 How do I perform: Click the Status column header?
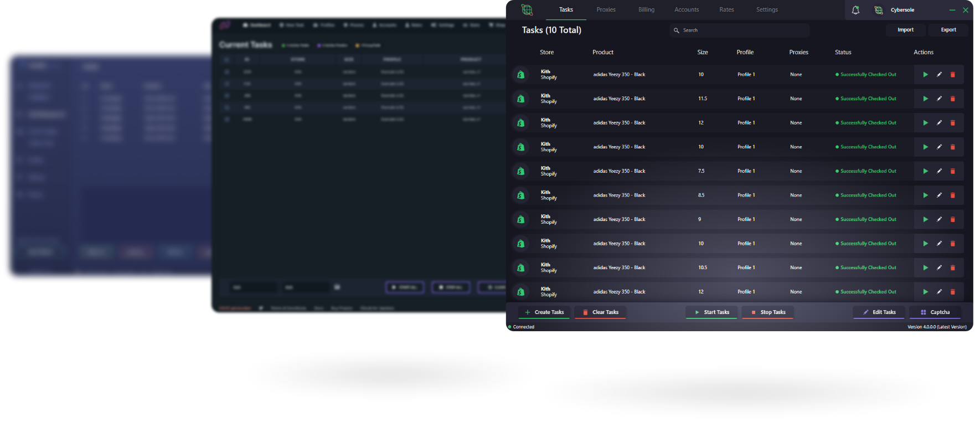[x=843, y=52]
